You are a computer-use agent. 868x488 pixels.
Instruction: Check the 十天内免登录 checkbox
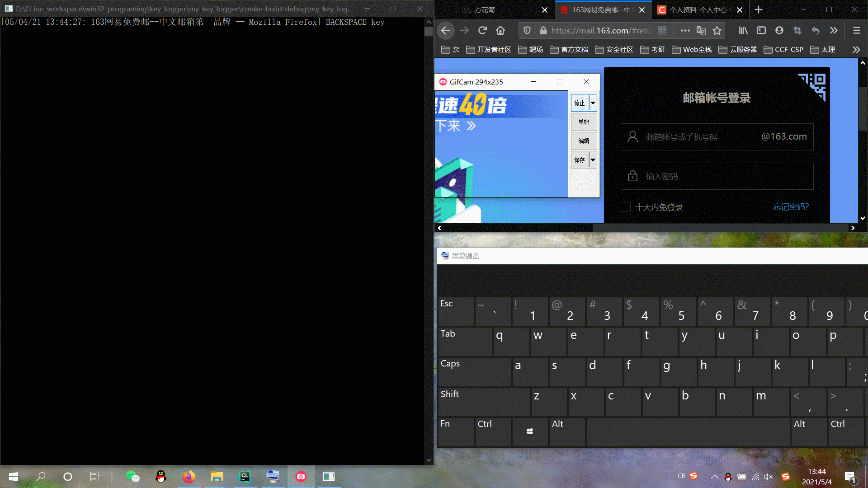(x=626, y=207)
